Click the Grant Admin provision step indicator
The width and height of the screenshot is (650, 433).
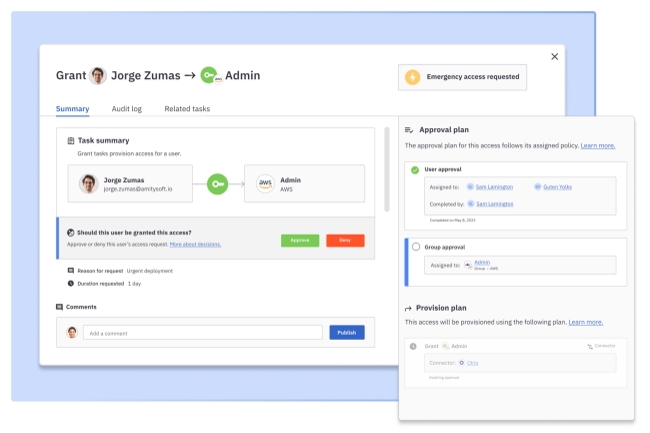coord(414,346)
